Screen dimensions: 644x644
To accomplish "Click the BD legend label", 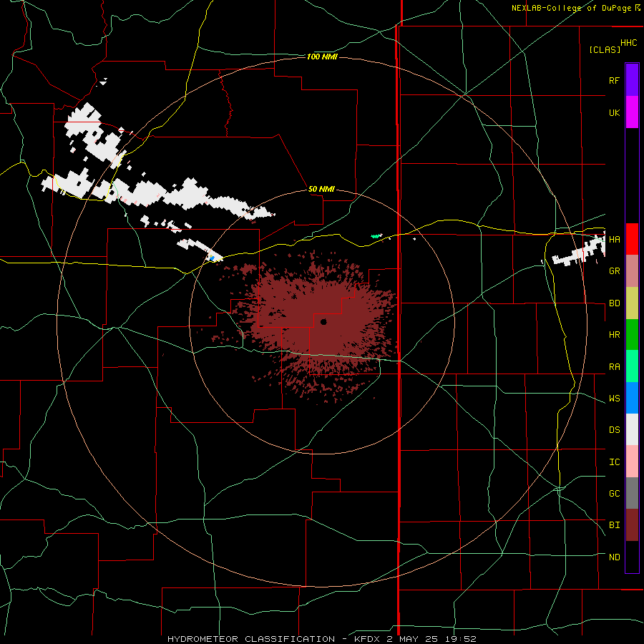I will coord(614,303).
